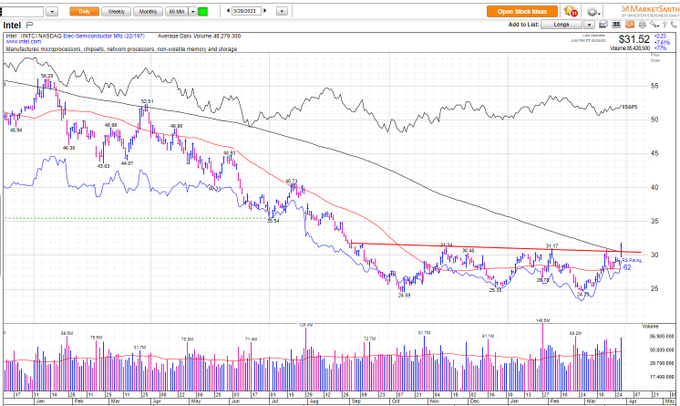Viewport: 680px width, 406px height.
Task: Open the www.intel.com link
Action: coord(23,42)
